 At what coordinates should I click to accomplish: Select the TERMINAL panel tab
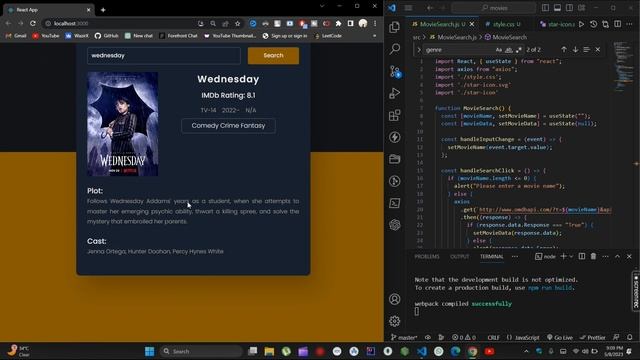[x=491, y=256]
